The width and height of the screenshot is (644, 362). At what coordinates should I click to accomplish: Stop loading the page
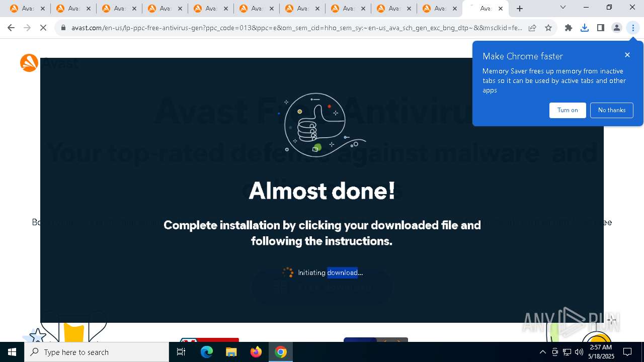[x=43, y=28]
